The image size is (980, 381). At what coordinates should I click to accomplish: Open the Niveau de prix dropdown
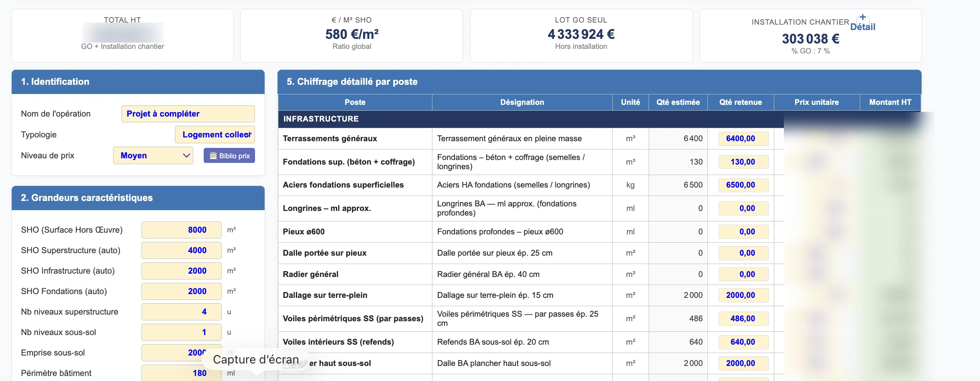point(153,155)
